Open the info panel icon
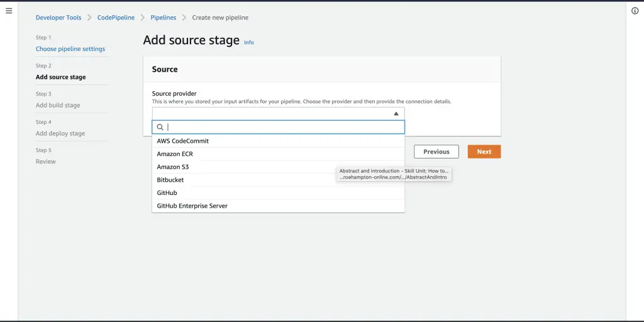This screenshot has width=644, height=322. (x=635, y=11)
